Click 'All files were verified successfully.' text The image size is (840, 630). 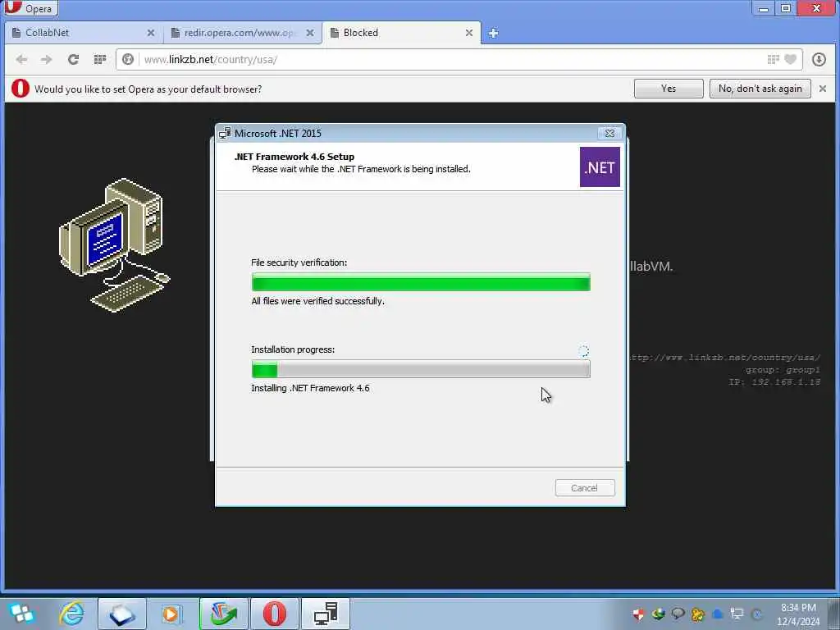point(317,301)
